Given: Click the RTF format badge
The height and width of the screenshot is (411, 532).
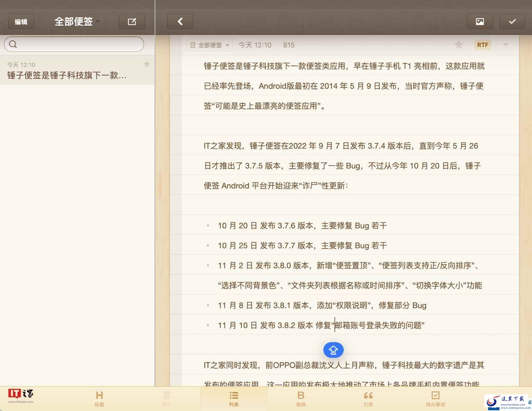Looking at the screenshot, I should pos(482,45).
